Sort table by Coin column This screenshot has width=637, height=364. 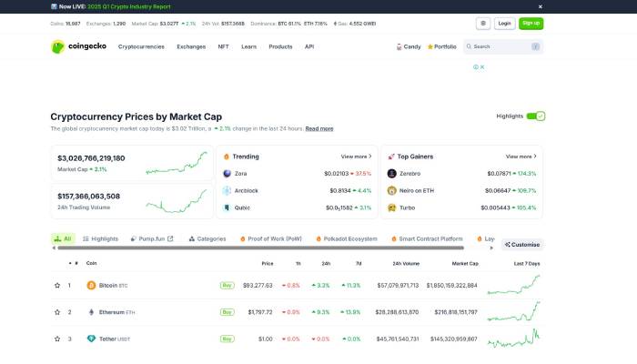point(91,263)
